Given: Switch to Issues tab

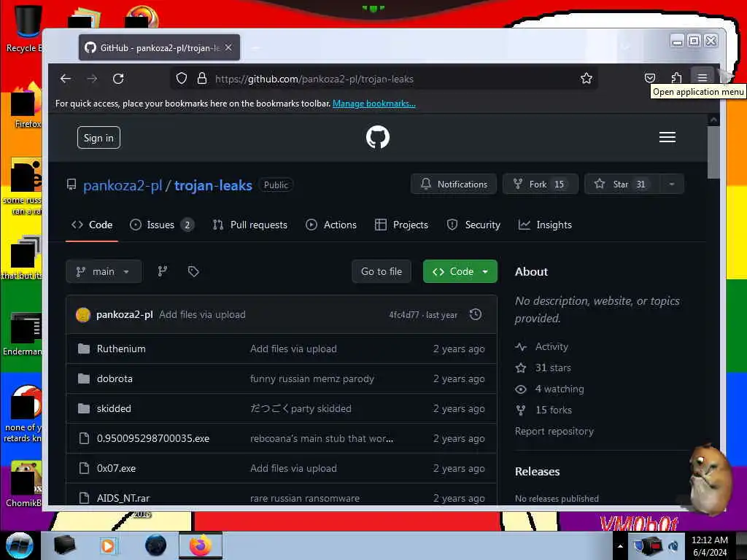Looking at the screenshot, I should coord(161,225).
